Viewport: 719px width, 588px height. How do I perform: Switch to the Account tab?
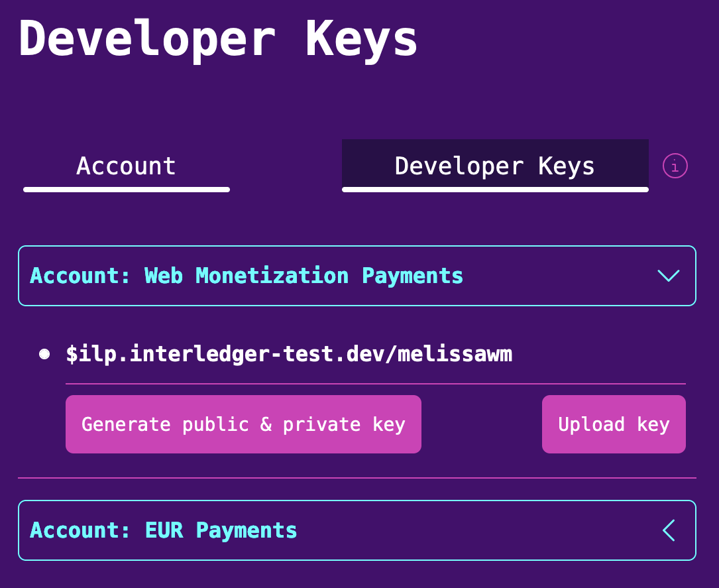coord(126,166)
